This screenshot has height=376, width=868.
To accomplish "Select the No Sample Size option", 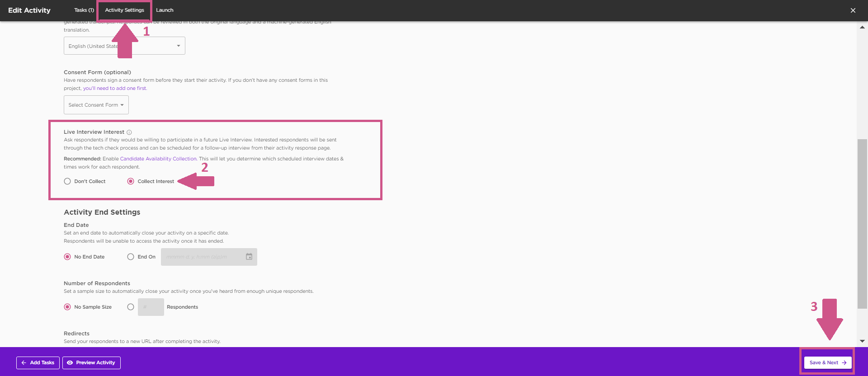I will [67, 307].
